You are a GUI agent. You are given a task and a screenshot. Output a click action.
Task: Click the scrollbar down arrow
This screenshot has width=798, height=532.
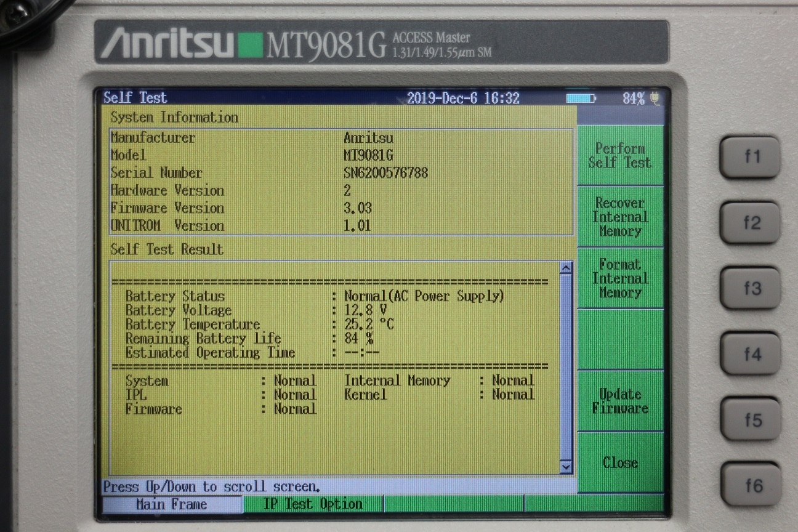coord(566,467)
